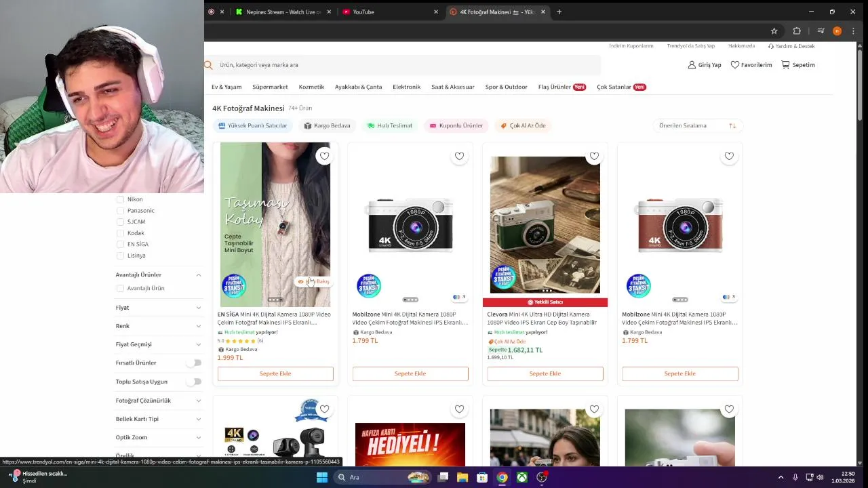868x488 pixels.
Task: Check the Kodak brand filter
Action: tap(120, 233)
